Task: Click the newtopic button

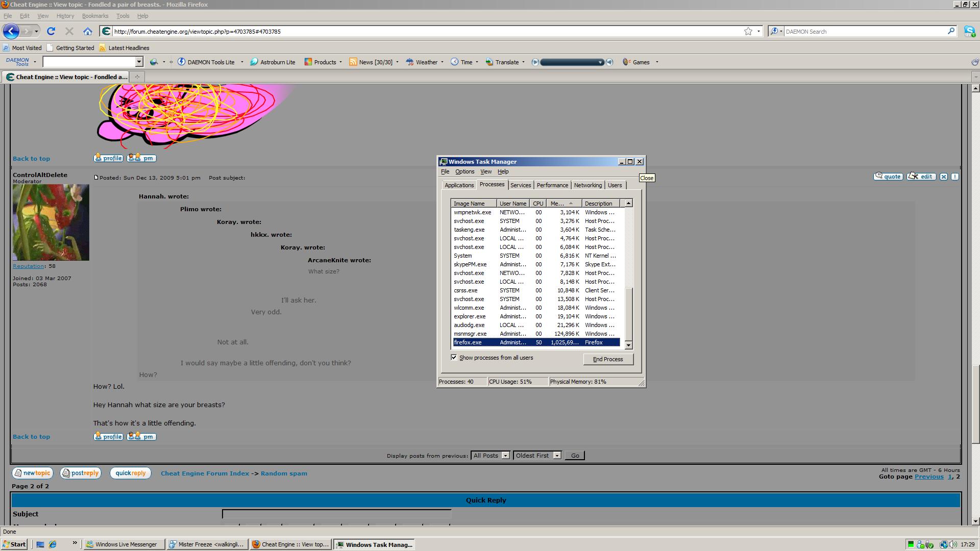Action: point(32,473)
